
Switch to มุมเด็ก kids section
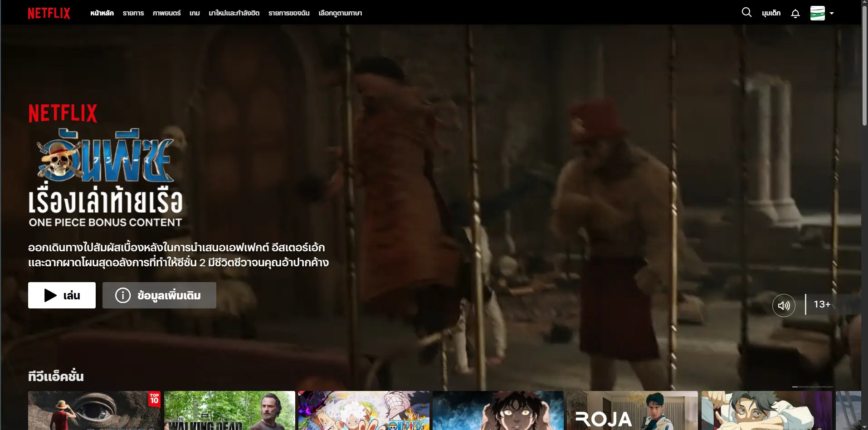[x=771, y=13]
